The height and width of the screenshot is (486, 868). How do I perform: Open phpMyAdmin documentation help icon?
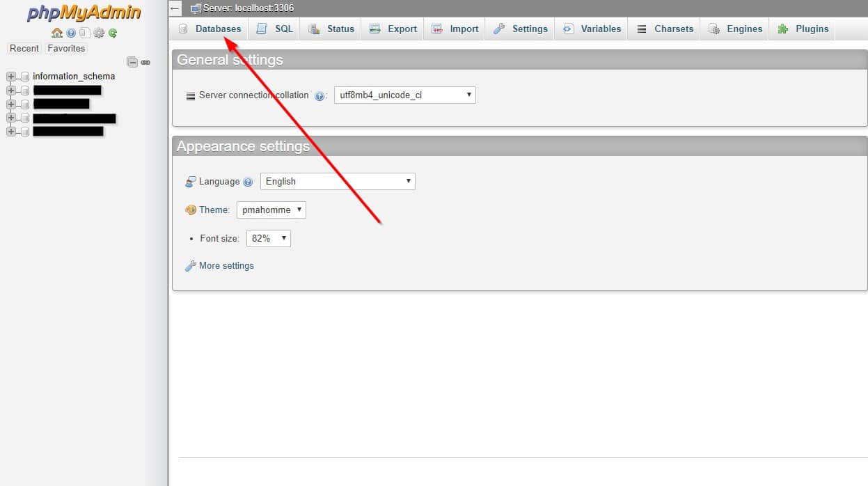point(71,33)
